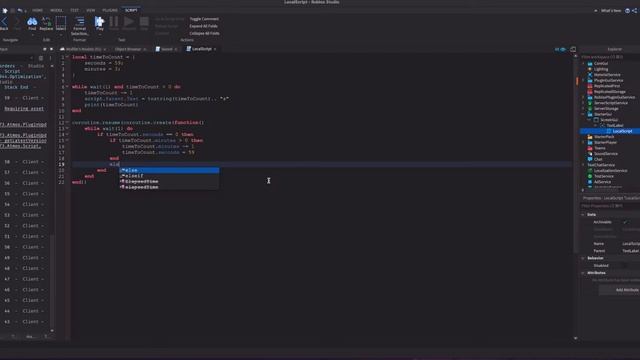Select TestService in the Explorer

click(x=604, y=176)
